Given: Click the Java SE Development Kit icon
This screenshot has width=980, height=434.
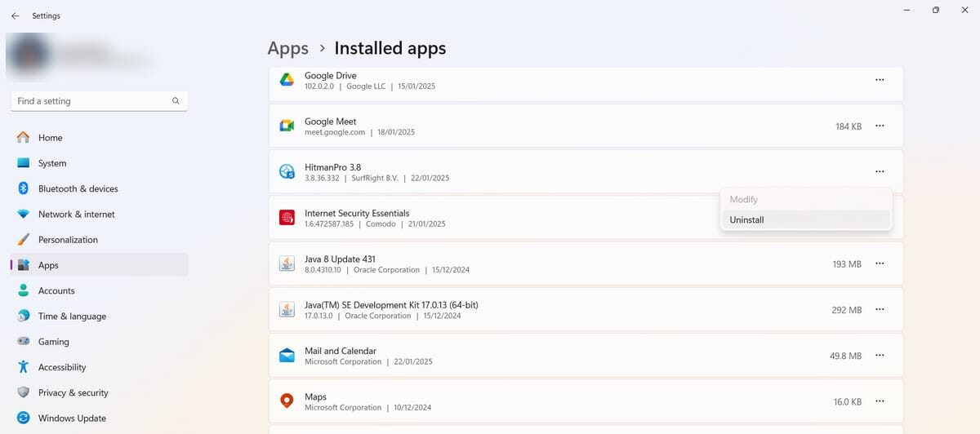Looking at the screenshot, I should tap(287, 309).
